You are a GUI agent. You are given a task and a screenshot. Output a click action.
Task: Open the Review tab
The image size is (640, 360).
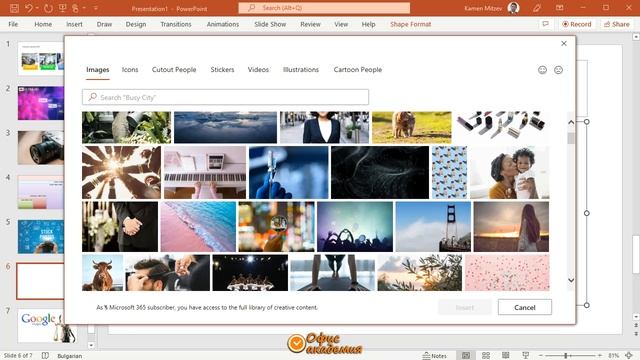pos(310,24)
